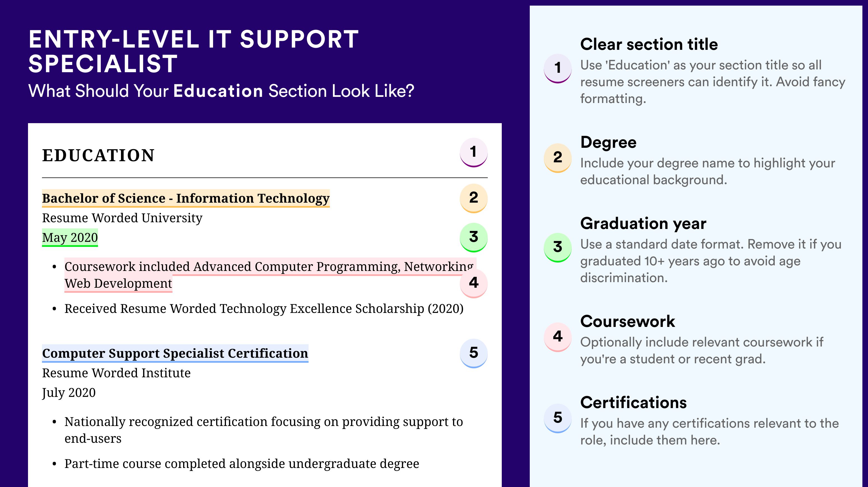Click the pink highlighted Web Development text
The height and width of the screenshot is (487, 868).
[118, 284]
